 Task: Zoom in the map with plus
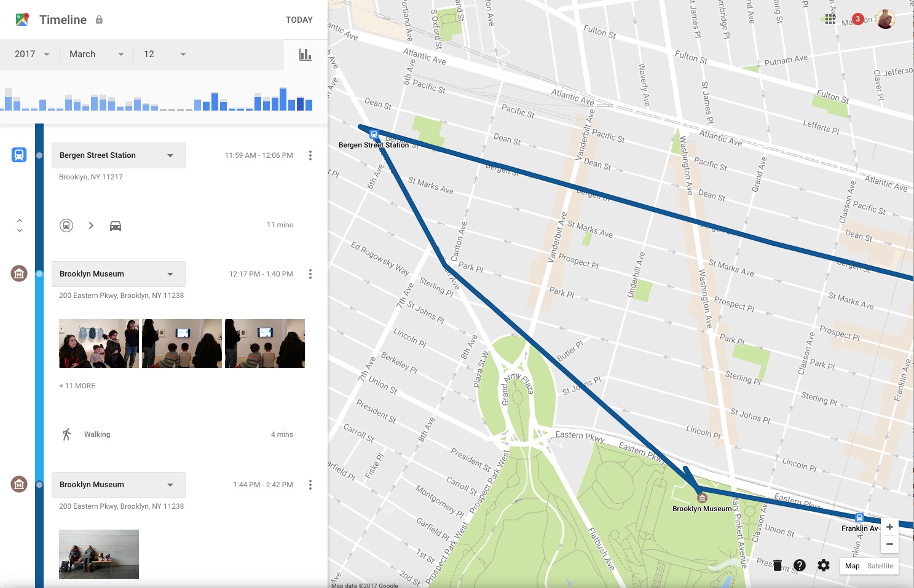click(889, 527)
